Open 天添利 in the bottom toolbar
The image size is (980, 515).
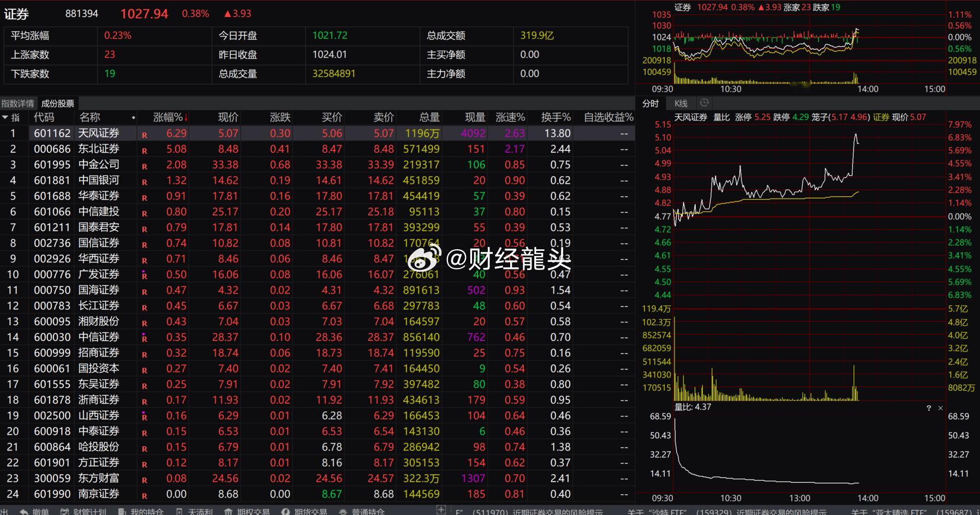tap(194, 511)
